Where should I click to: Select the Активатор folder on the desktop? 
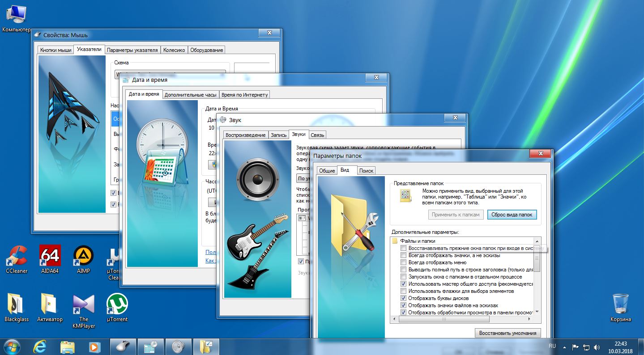tap(49, 304)
